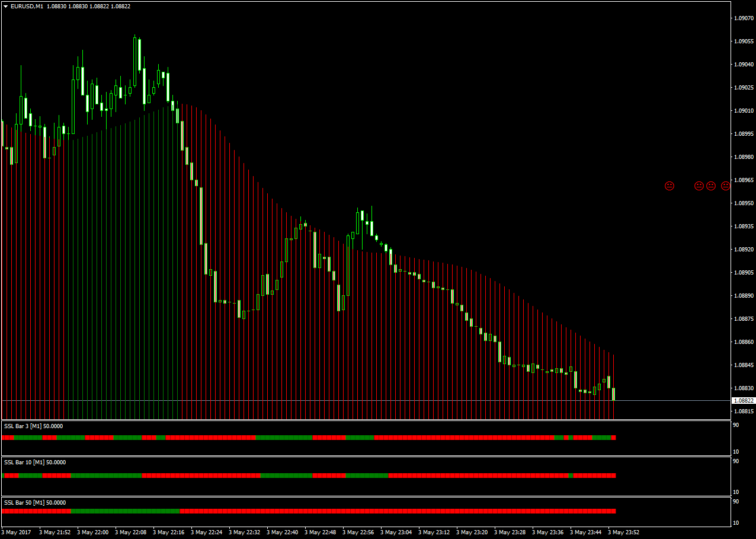Screen dimensions: 756x539
Task: Click the SSL Bar 3 [M1] 50.0000 label
Action: coord(33,426)
